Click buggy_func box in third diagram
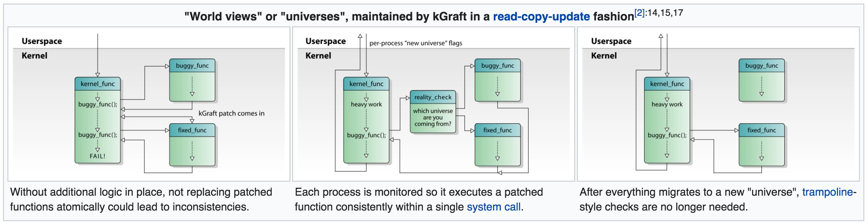Viewport: 868px width, 224px height. [761, 80]
